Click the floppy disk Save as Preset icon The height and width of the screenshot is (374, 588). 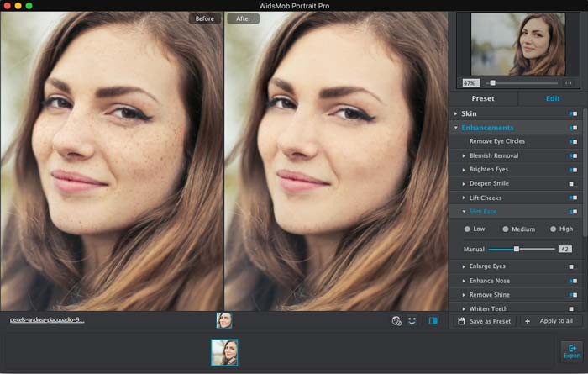click(x=461, y=321)
